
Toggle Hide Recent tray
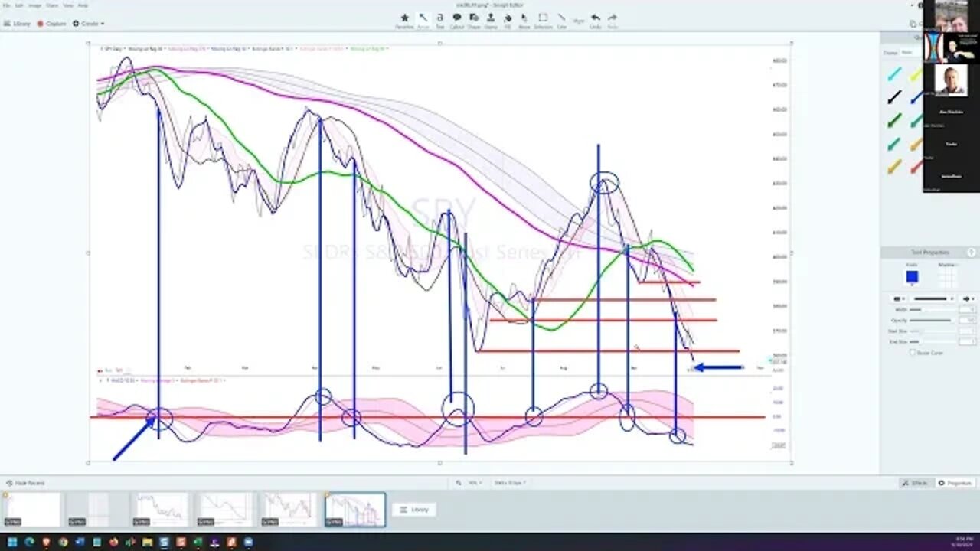pos(26,483)
